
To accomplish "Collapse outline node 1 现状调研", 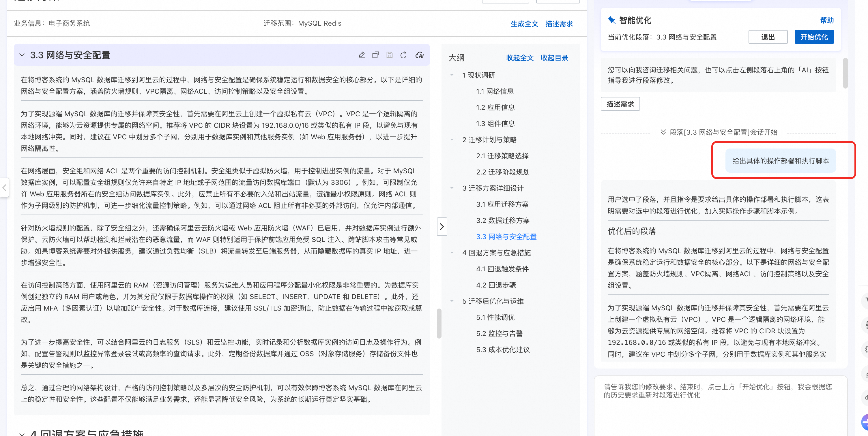I will [452, 75].
